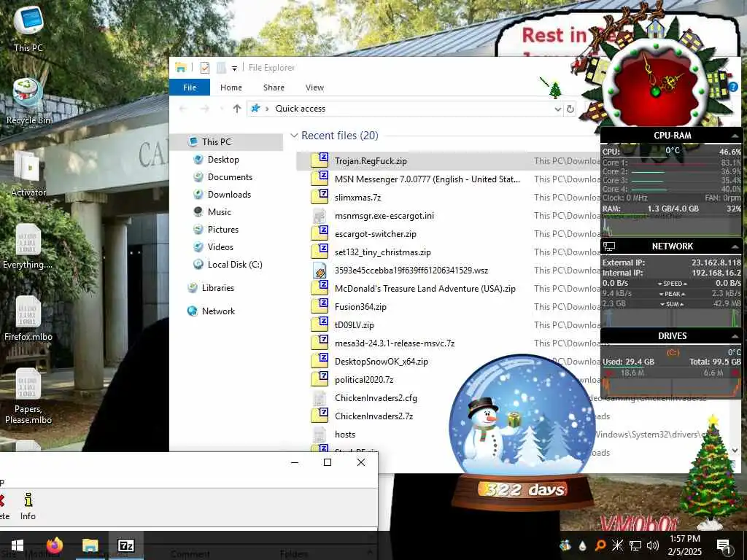Viewport: 747px width, 560px height.
Task: Open the File tab in File Explorer
Action: 190,87
